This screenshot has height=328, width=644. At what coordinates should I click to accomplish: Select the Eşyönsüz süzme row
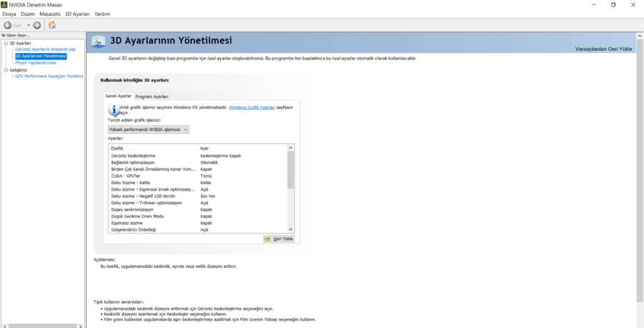(x=197, y=223)
